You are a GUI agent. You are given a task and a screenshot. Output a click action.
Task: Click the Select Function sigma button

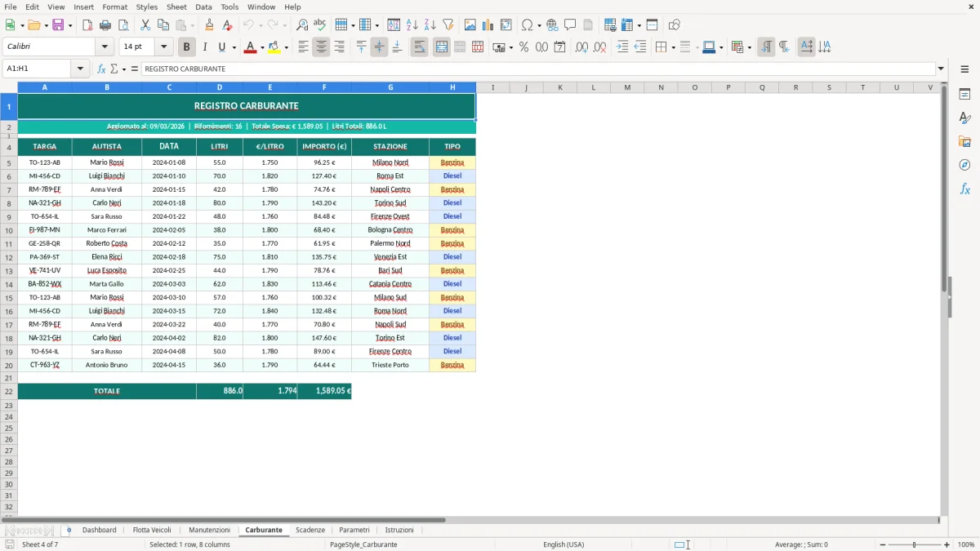click(114, 69)
